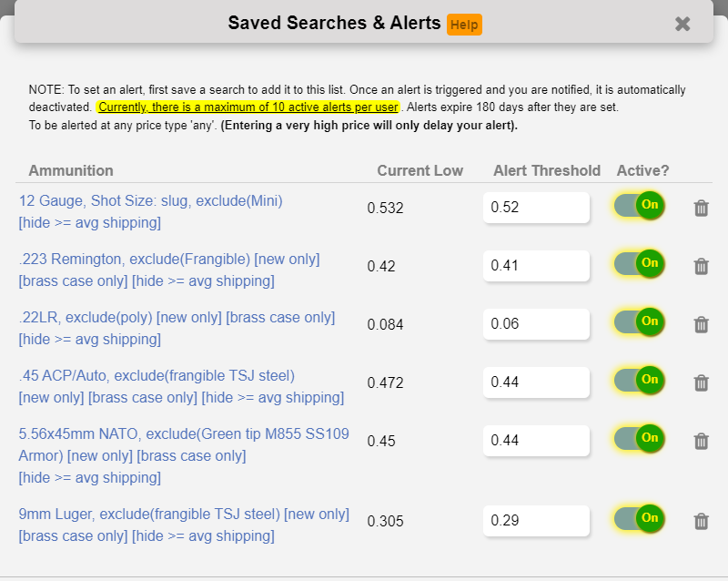
Task: Edit the .22LR threshold field showing 0.06
Action: [x=535, y=323]
